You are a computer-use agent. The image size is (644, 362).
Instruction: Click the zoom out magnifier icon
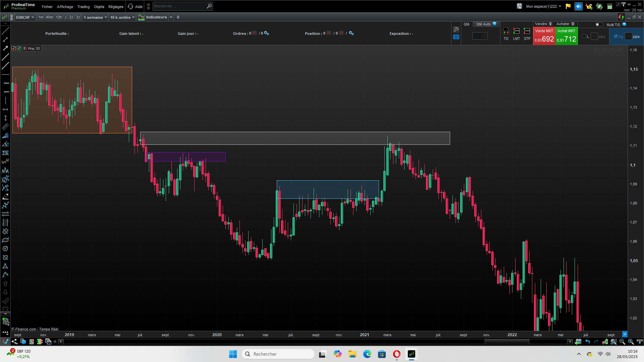coord(622,342)
